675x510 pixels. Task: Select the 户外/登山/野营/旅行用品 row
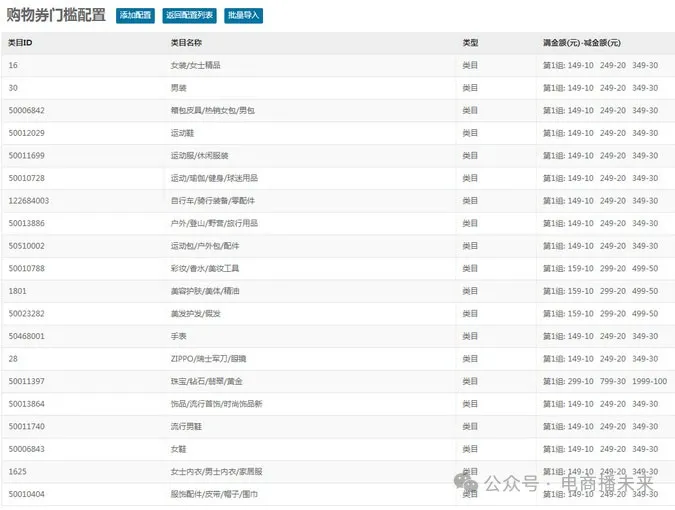click(214, 223)
